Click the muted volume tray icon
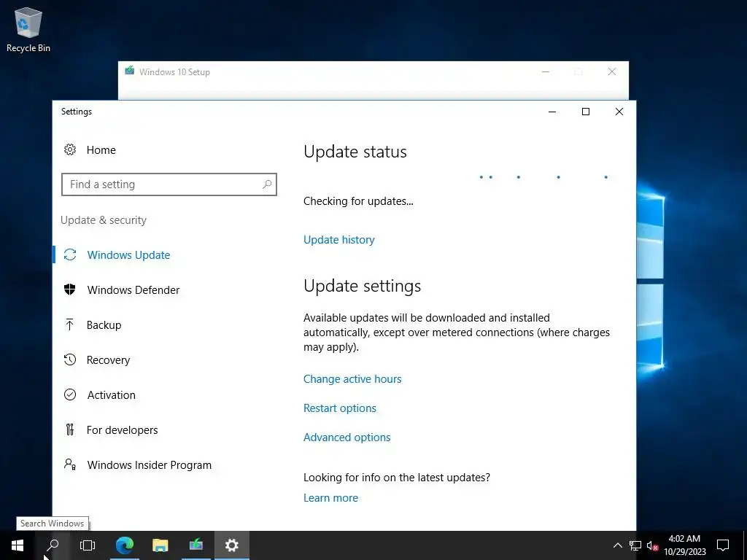This screenshot has height=560, width=747. (652, 545)
